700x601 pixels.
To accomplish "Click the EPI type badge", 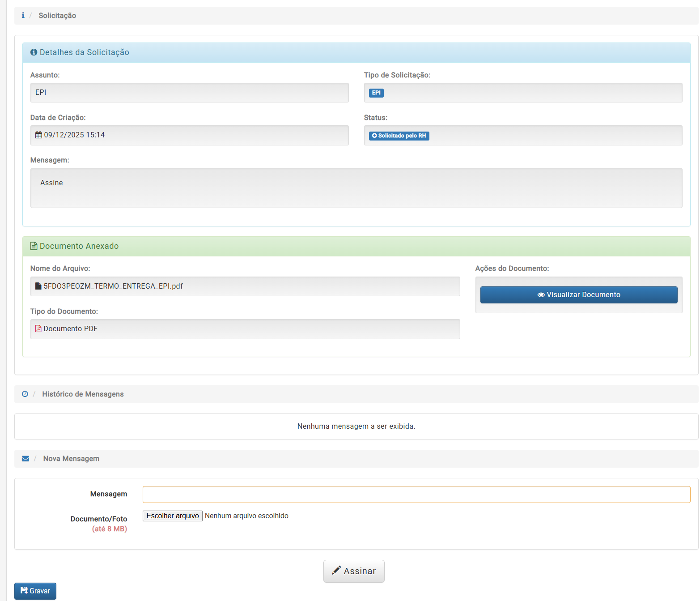I will [376, 93].
